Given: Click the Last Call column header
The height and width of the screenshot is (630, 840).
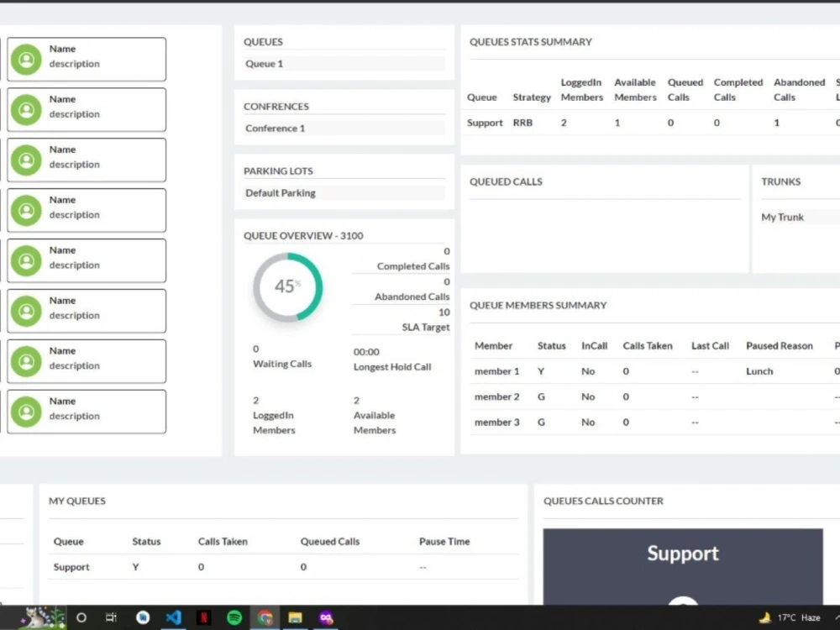Looking at the screenshot, I should tap(710, 345).
